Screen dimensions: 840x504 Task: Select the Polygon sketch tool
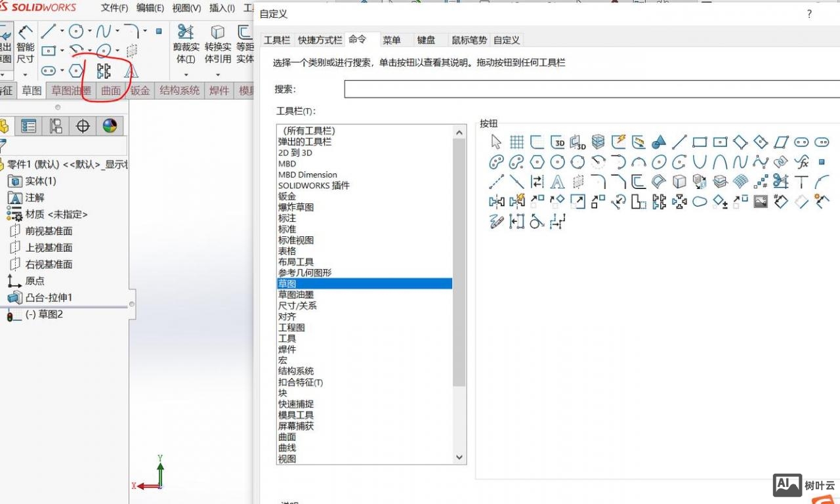75,71
